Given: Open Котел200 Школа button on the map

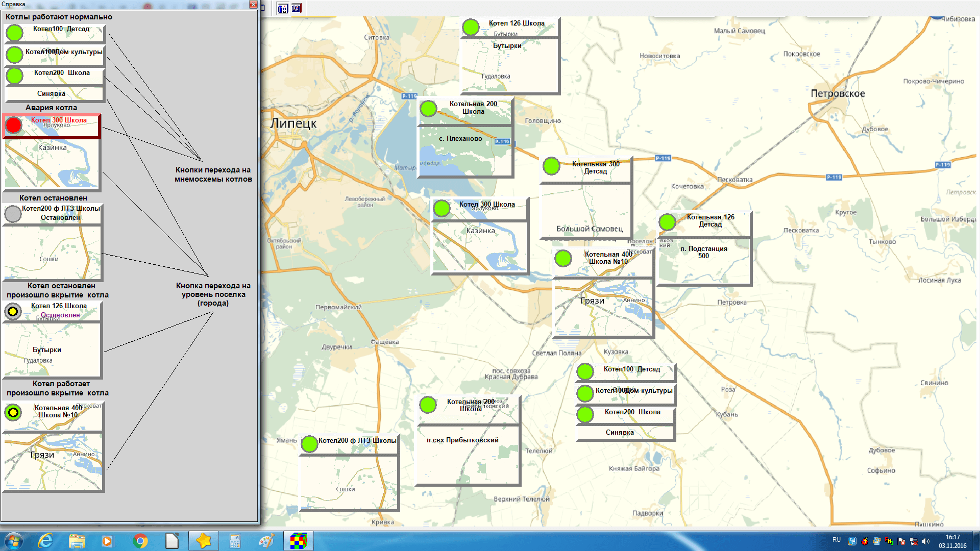Looking at the screenshot, I should pos(632,412).
